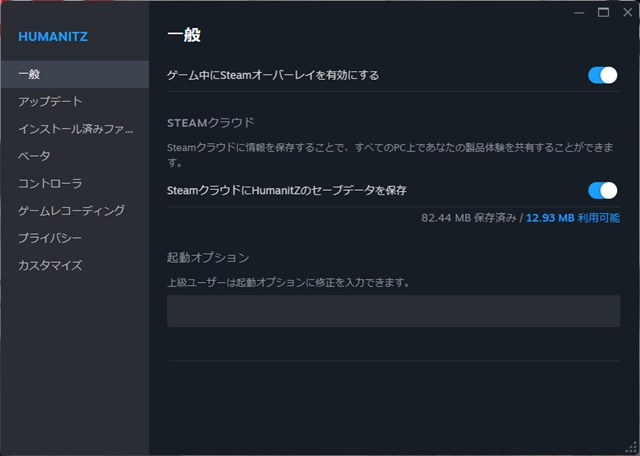Disable the Steam overlay in-game toggle

click(x=602, y=75)
